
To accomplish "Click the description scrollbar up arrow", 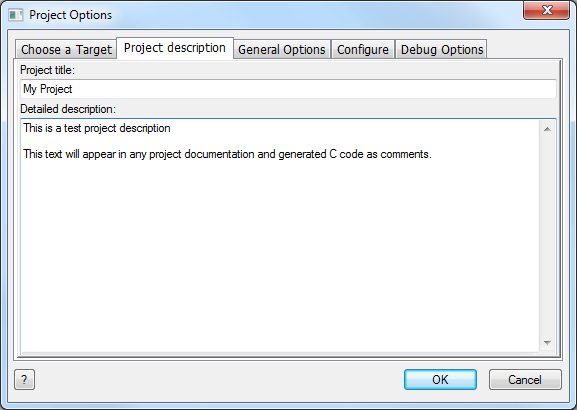I will pos(547,129).
